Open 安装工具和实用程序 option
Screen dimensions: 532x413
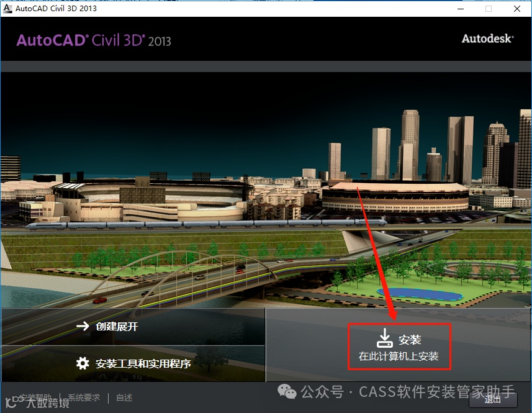pyautogui.click(x=143, y=363)
